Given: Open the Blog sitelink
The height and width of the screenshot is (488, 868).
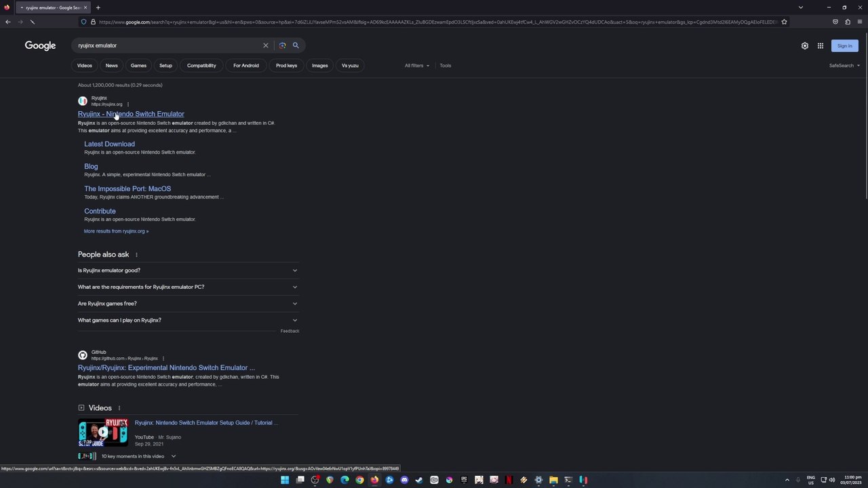Looking at the screenshot, I should (91, 167).
